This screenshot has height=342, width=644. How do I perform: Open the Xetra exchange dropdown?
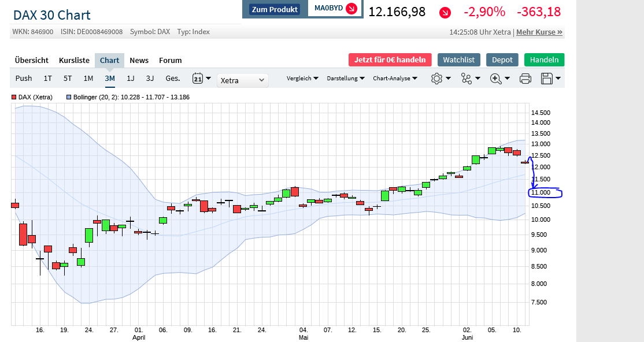(x=242, y=80)
